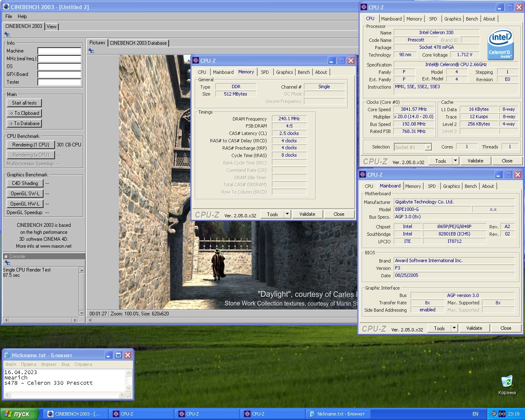
Task: Click Console vertical scrollbar up arrow
Action: pyautogui.click(x=82, y=270)
